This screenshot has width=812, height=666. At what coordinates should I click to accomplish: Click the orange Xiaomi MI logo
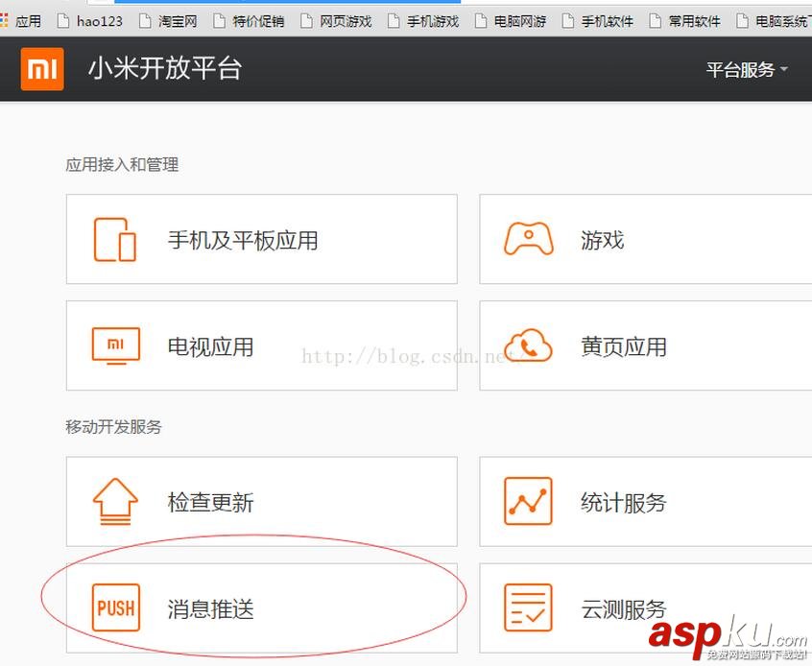click(42, 69)
